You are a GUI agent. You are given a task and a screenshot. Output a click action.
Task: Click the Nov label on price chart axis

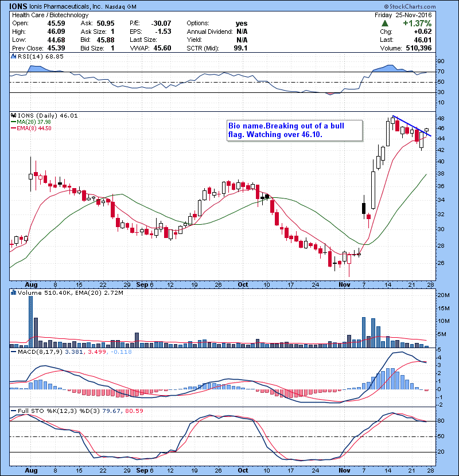click(x=344, y=284)
